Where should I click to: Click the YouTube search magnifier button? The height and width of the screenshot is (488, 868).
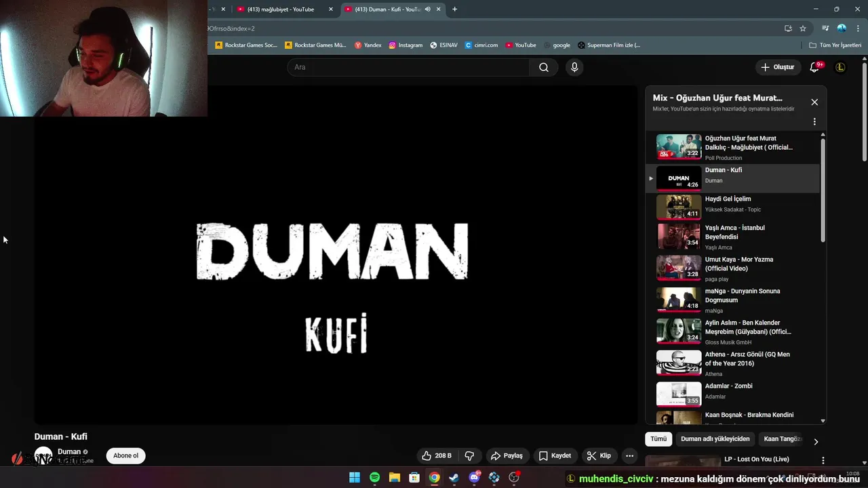pyautogui.click(x=543, y=67)
